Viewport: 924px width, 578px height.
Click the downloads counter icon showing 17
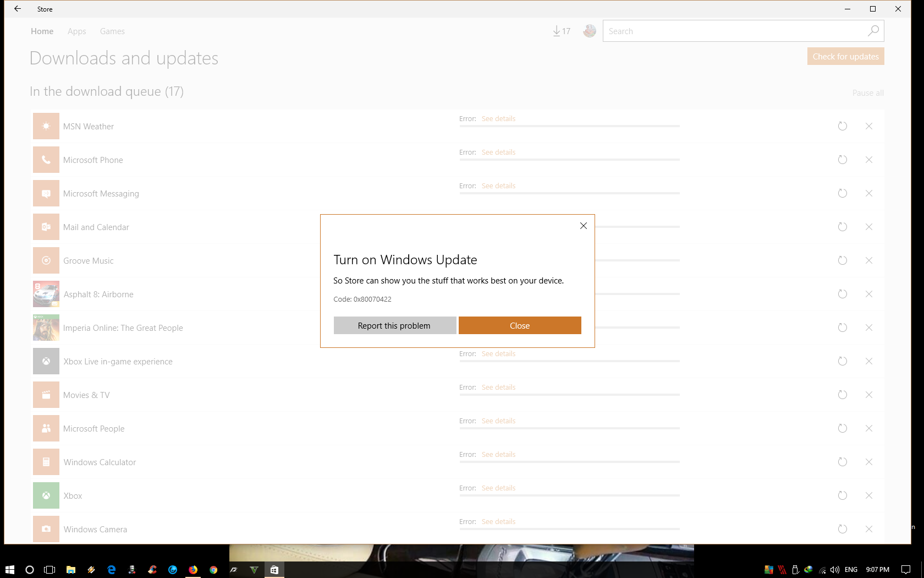[x=562, y=31]
